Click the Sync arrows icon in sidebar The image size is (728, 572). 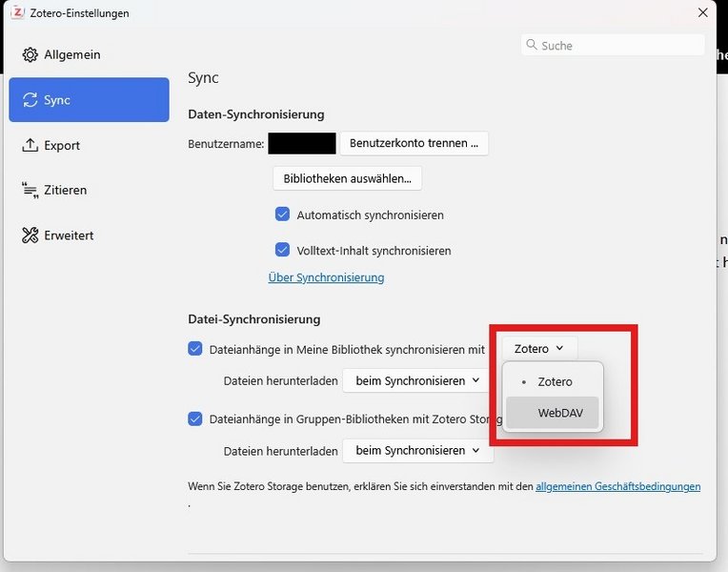tap(30, 100)
